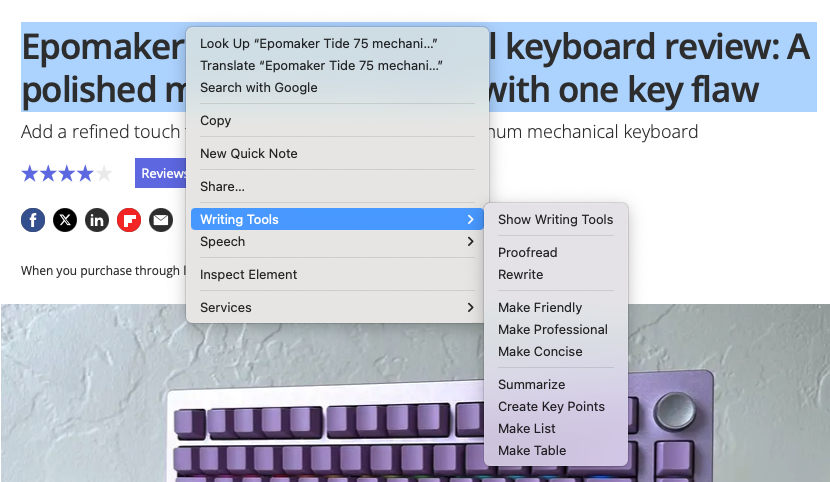830x482 pixels.
Task: Choose Search with Google
Action: [337, 88]
